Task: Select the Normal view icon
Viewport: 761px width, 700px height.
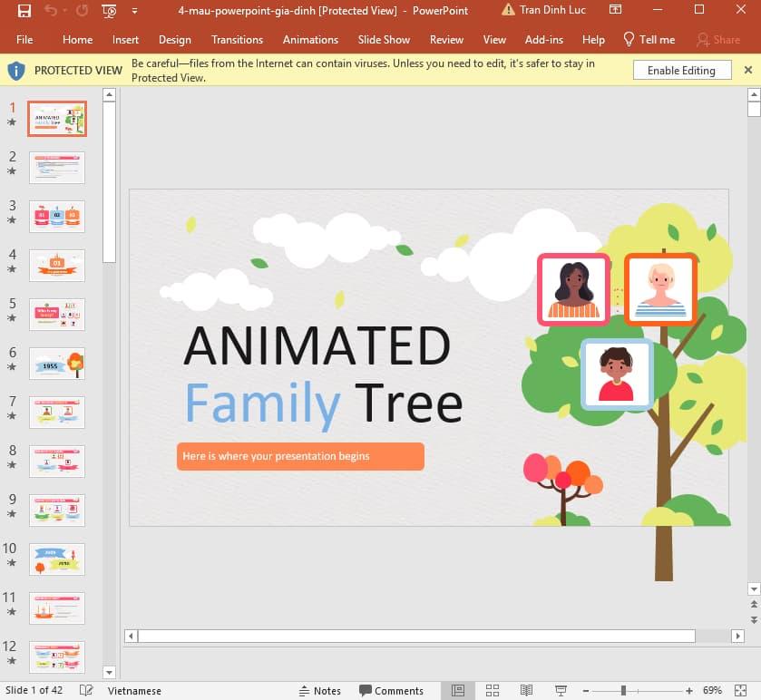Action: click(458, 690)
